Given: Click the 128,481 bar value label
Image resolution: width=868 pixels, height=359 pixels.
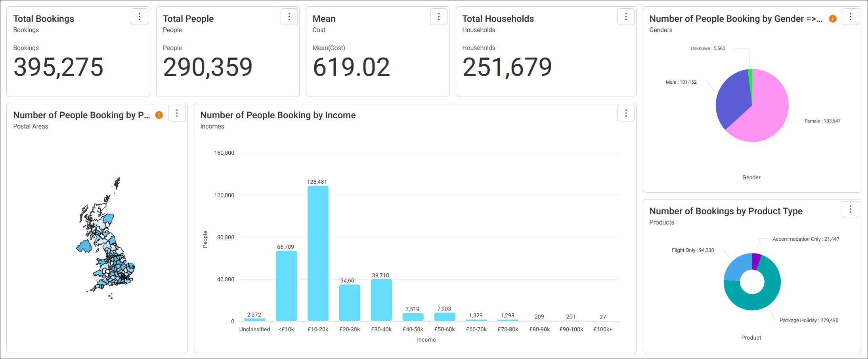Looking at the screenshot, I should coord(317,182).
